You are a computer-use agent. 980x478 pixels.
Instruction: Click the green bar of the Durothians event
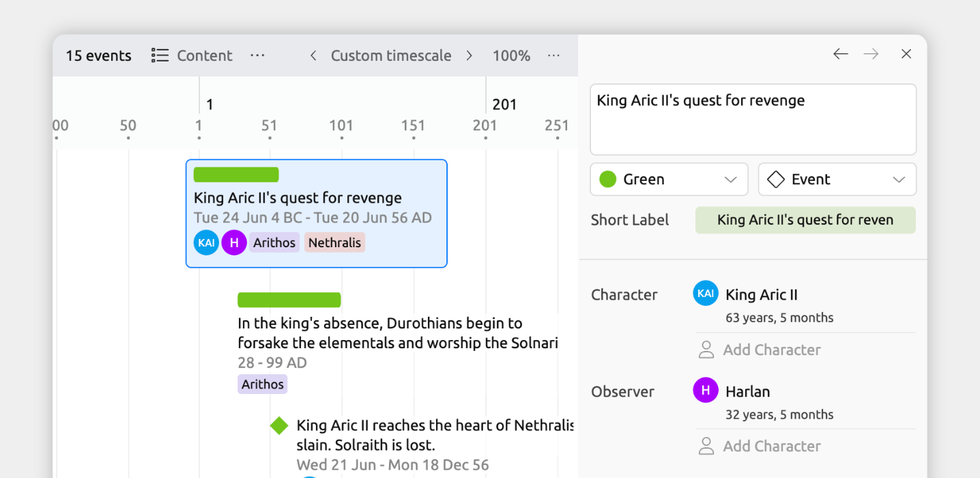pyautogui.click(x=289, y=300)
